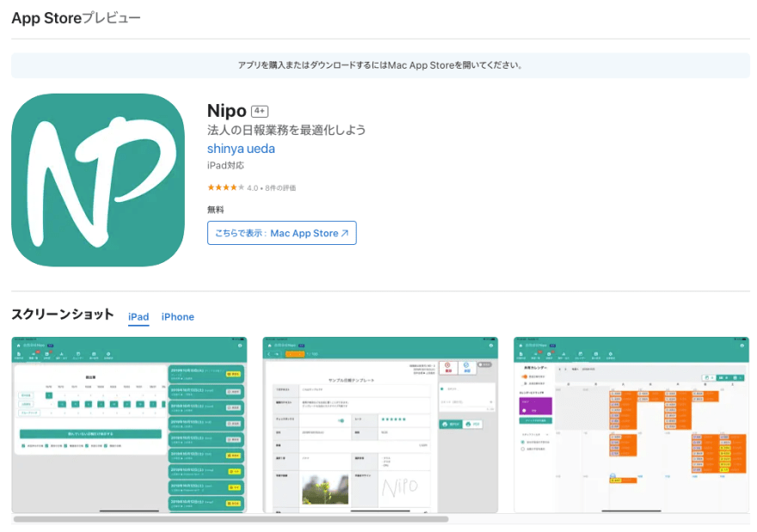Click the Mac App Store download notice banner
Screen dimensions: 757x532
tap(380, 65)
